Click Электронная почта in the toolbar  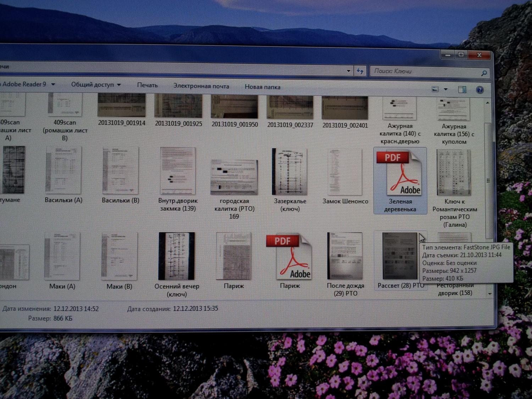pos(201,86)
